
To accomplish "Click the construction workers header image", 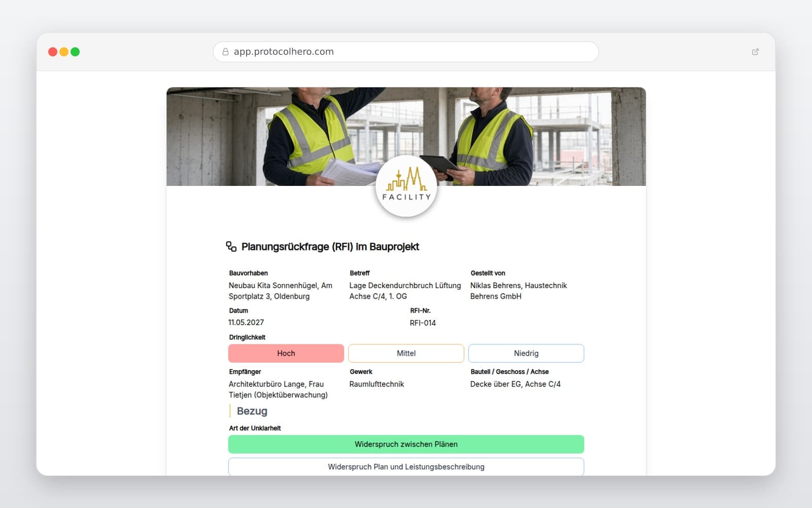I will pyautogui.click(x=406, y=137).
